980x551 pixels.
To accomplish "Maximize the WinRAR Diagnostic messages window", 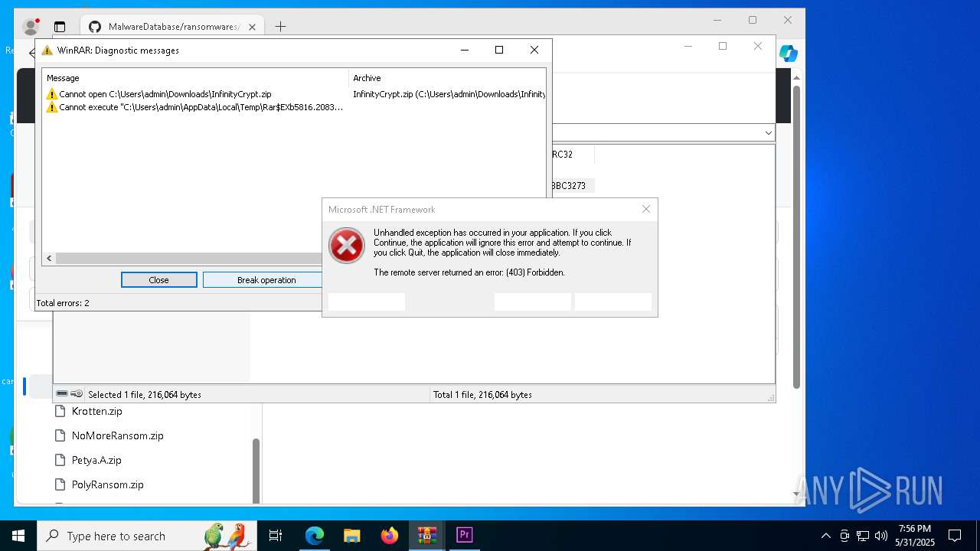I will [x=499, y=51].
